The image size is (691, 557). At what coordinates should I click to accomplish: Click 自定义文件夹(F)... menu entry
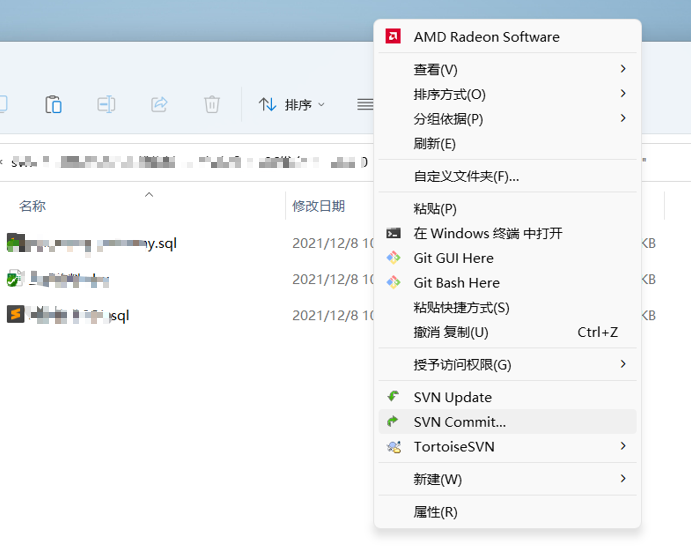pyautogui.click(x=466, y=176)
